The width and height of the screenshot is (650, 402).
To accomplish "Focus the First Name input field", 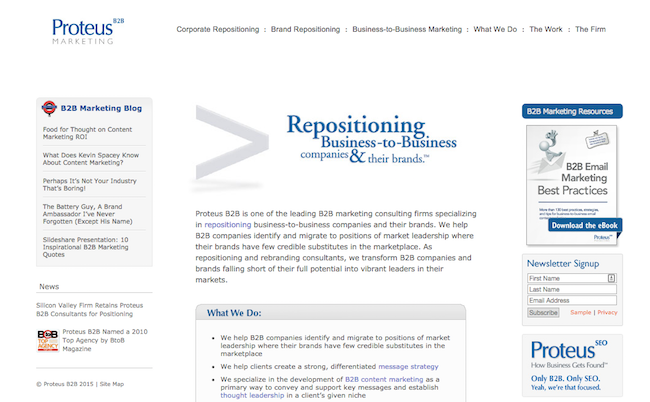I will click(572, 278).
